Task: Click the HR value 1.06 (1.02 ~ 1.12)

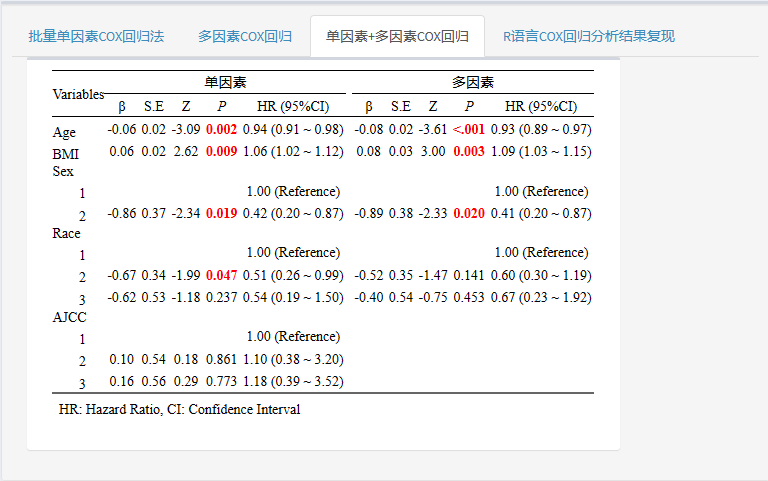Action: [x=293, y=152]
